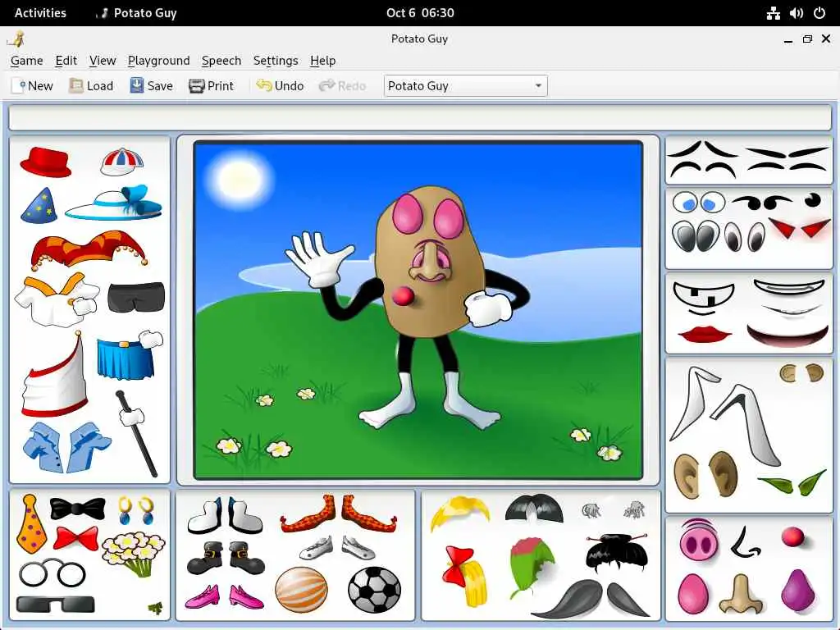
Task: Pick the dark rectangular sunglasses
Action: tap(55, 605)
